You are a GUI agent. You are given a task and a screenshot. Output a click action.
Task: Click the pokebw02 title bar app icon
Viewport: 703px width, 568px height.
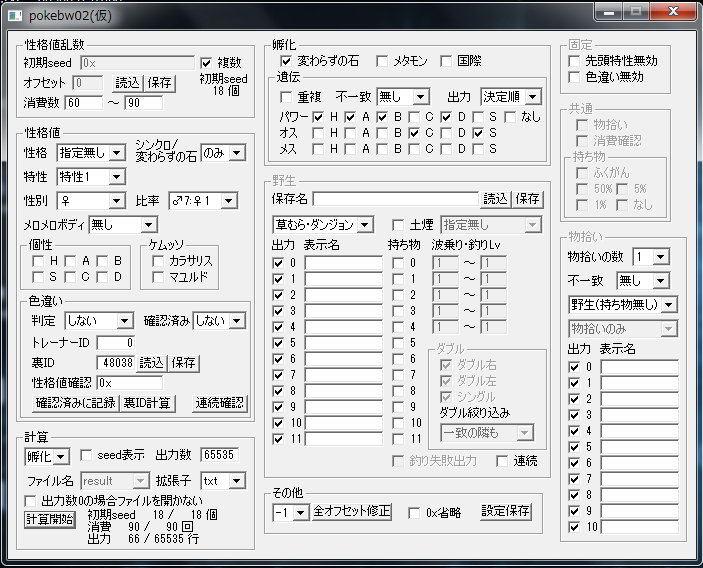click(15, 16)
